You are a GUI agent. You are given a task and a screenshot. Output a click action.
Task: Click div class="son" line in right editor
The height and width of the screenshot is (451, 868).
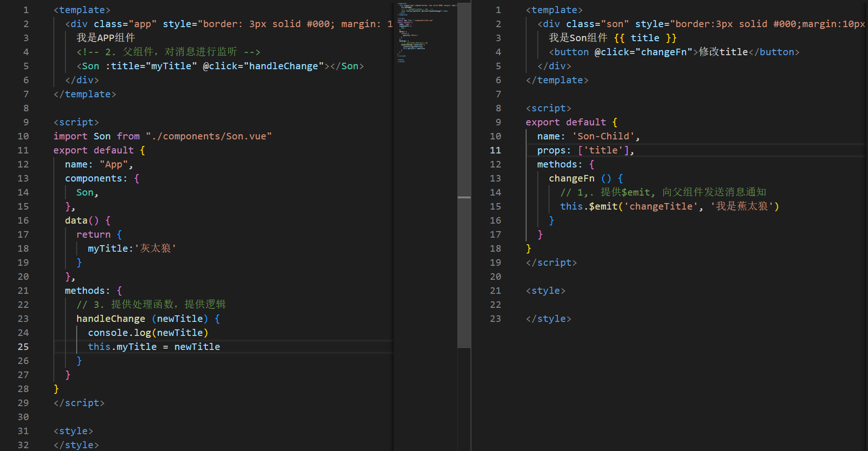click(702, 24)
